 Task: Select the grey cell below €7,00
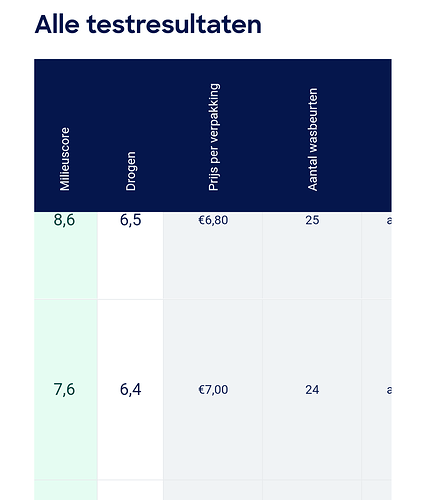pos(213,490)
